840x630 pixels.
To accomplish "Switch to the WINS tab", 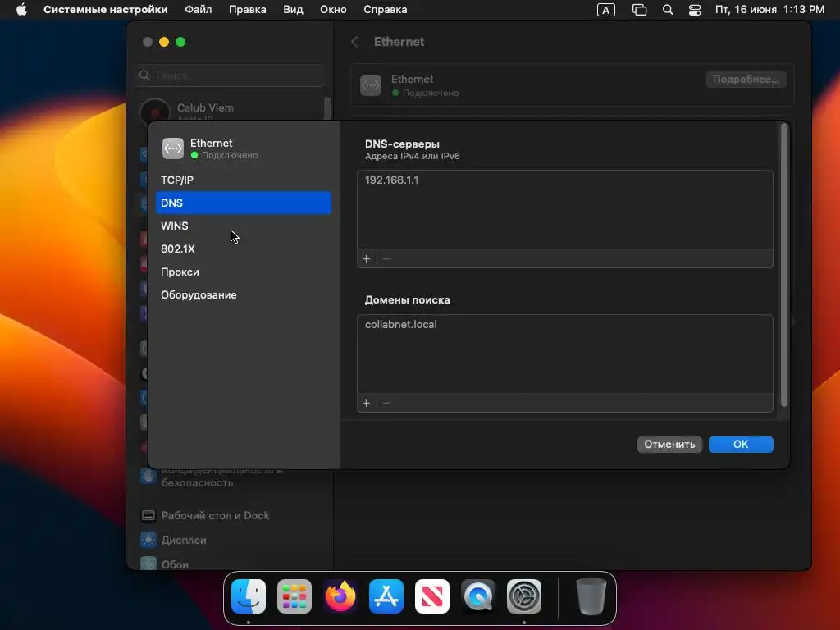I will click(x=244, y=226).
